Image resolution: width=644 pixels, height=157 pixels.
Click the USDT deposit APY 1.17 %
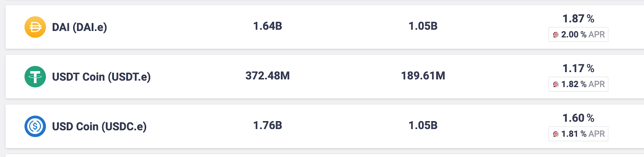(578, 68)
